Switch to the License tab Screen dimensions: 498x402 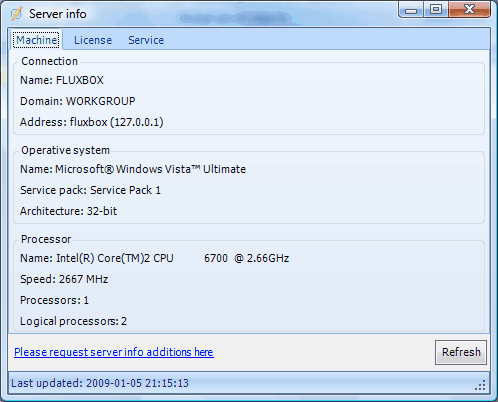click(x=93, y=40)
